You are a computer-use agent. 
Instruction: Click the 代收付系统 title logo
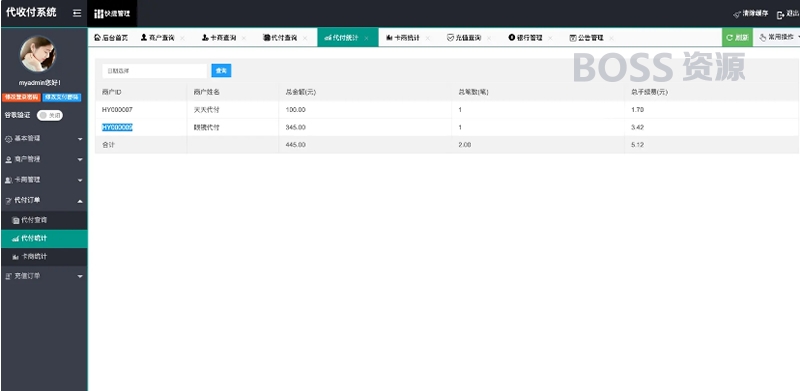point(31,12)
